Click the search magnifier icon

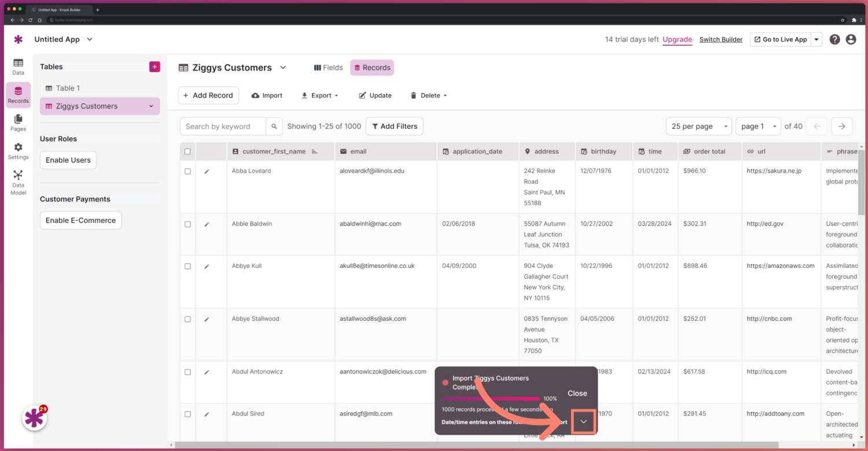pyautogui.click(x=274, y=126)
